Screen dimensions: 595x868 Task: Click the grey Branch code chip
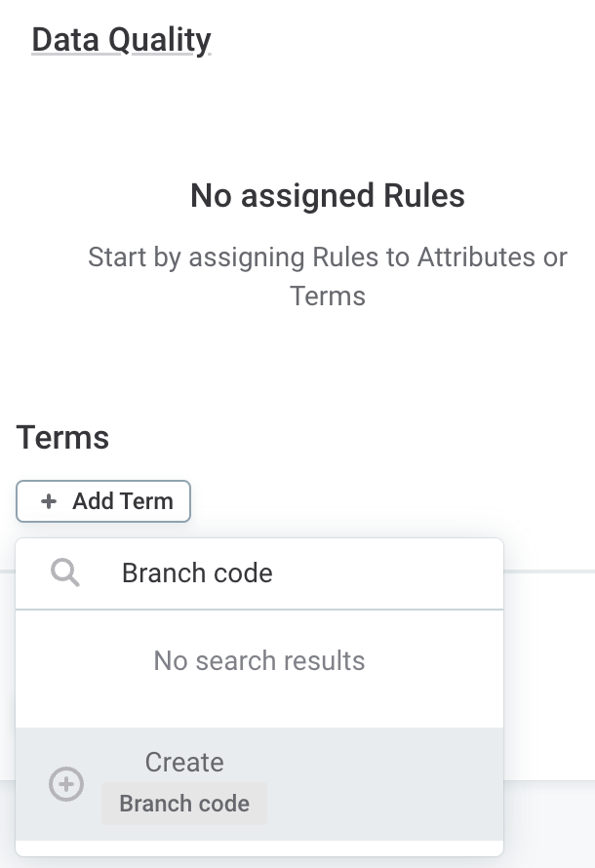point(183,805)
